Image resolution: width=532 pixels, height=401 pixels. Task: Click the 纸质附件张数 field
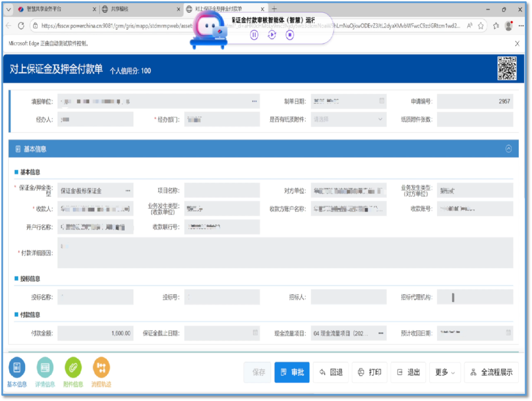tap(475, 120)
